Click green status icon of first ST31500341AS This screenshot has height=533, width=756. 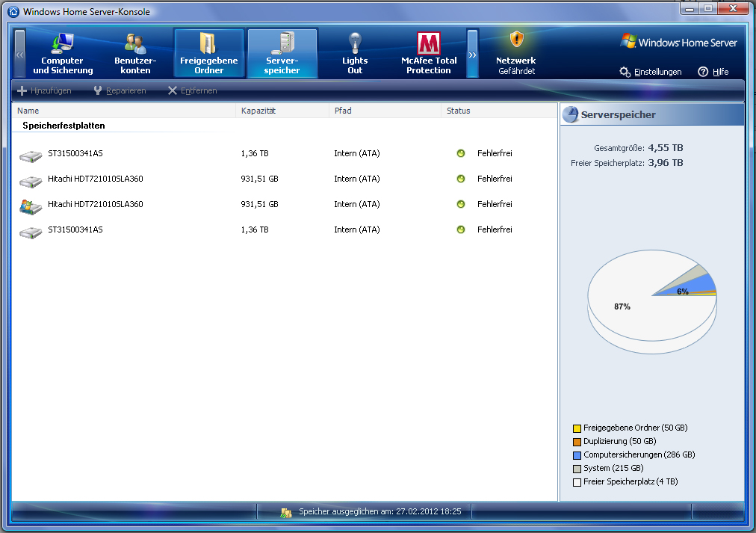(x=461, y=153)
